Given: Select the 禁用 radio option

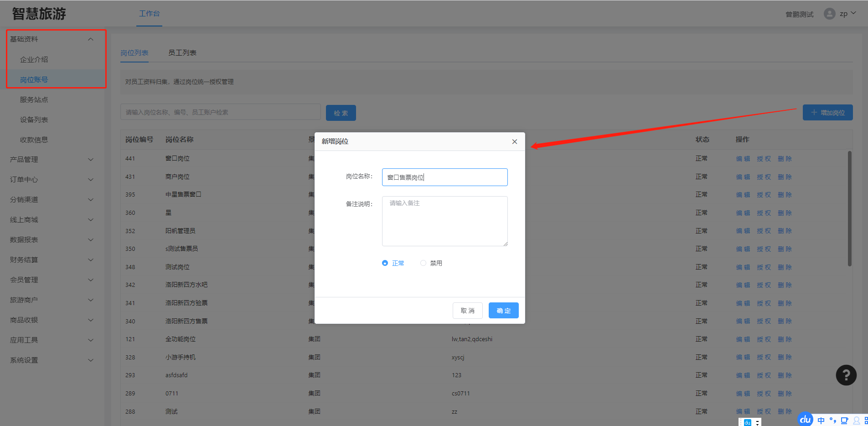Looking at the screenshot, I should 423,263.
